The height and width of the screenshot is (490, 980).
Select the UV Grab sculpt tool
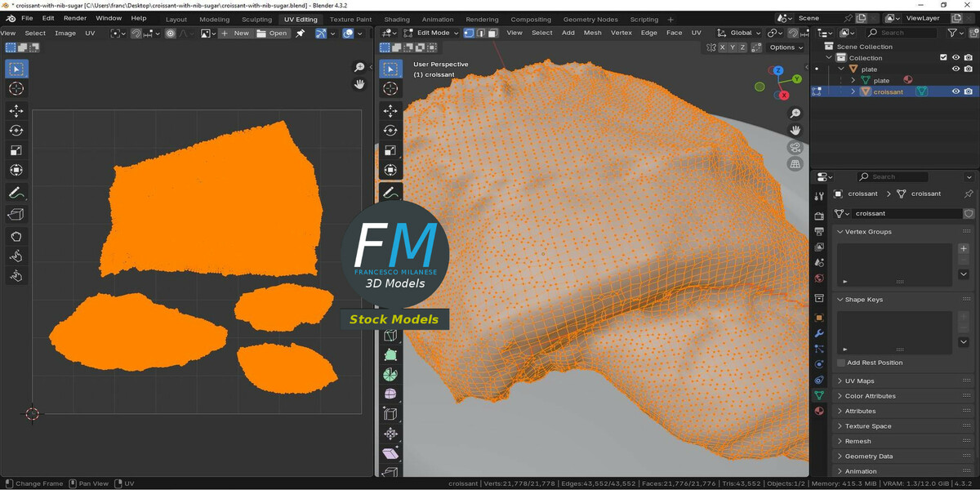[x=16, y=237]
